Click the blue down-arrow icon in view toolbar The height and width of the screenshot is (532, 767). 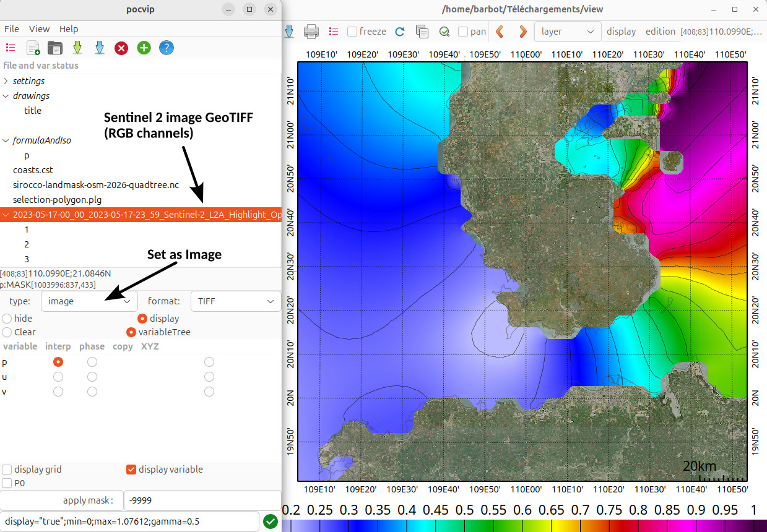(x=288, y=32)
